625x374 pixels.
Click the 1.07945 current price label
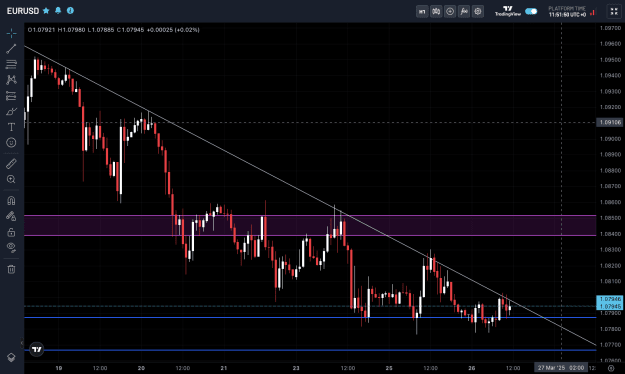point(610,306)
